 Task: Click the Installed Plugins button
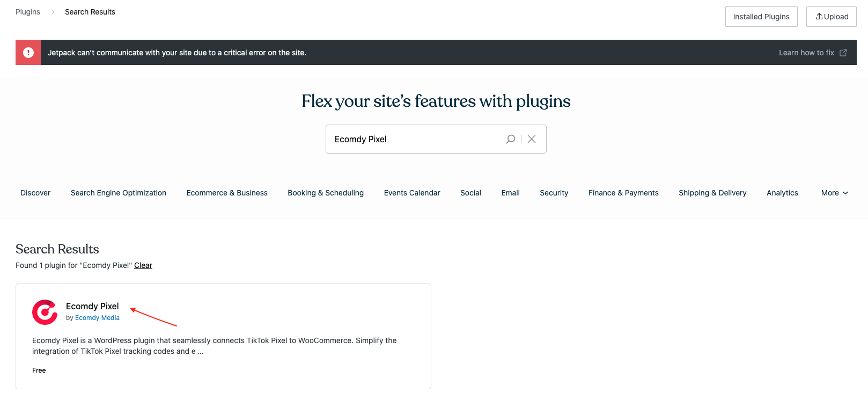point(761,17)
